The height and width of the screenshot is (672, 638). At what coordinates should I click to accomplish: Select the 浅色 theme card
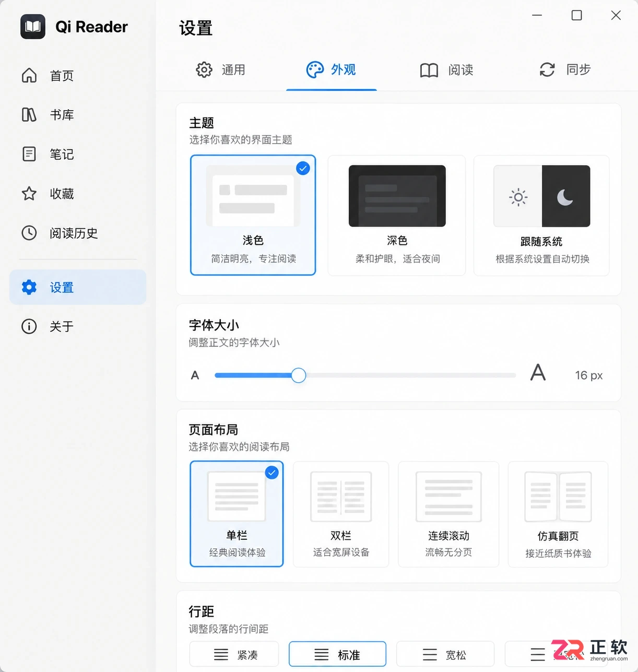tap(253, 215)
